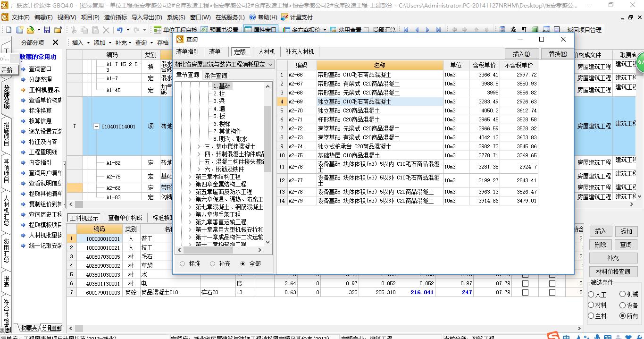The width and height of the screenshot is (644, 339).
Task: Click cell 100000010001 in bottom table
Action: 99,239
